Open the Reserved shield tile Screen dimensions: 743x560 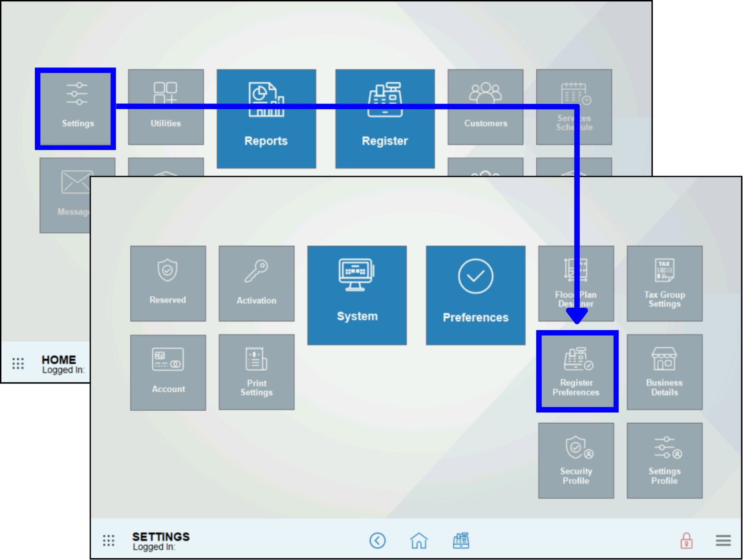click(x=168, y=284)
